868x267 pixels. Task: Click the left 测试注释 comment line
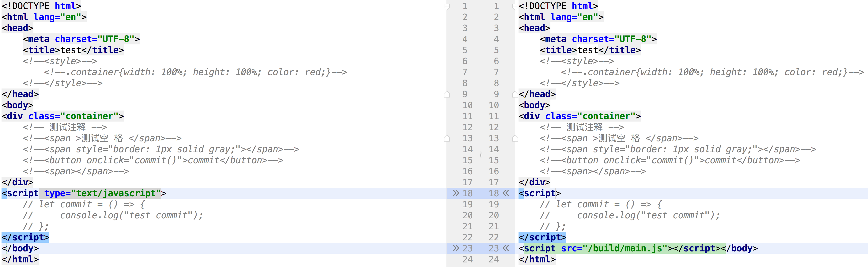(65, 127)
